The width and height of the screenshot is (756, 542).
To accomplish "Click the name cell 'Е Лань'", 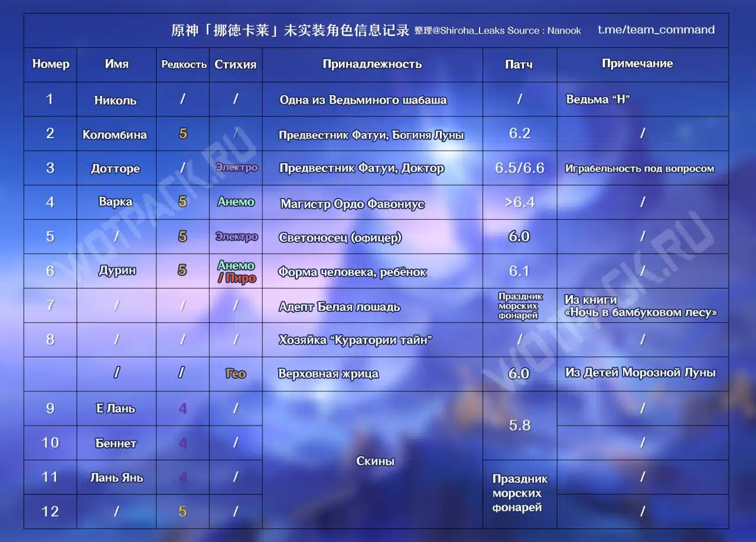I will (x=115, y=408).
